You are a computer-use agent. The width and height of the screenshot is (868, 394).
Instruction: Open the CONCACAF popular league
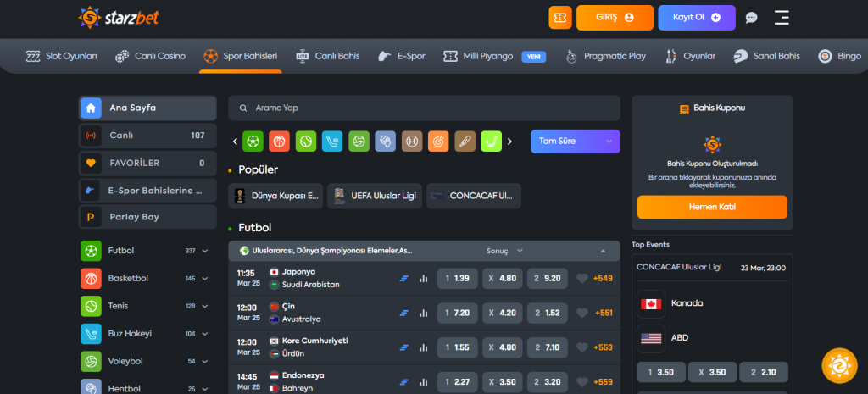tap(474, 196)
